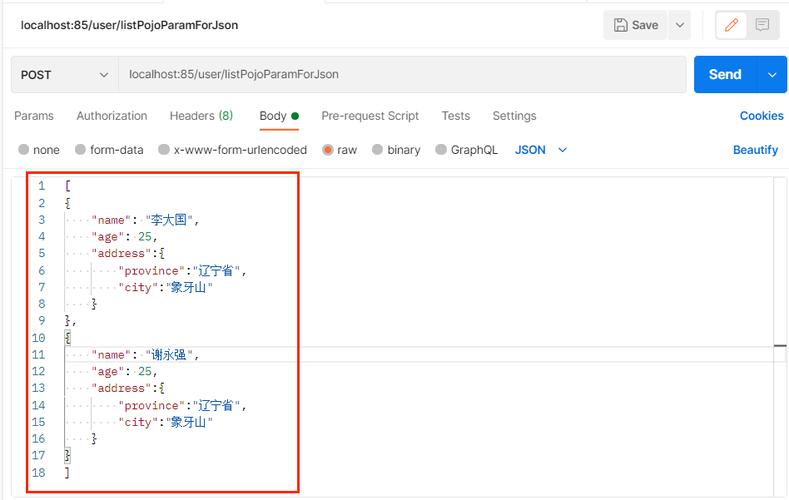The height and width of the screenshot is (500, 789).
Task: Click the "province":"辽宁省" text on line 14
Action: [182, 405]
